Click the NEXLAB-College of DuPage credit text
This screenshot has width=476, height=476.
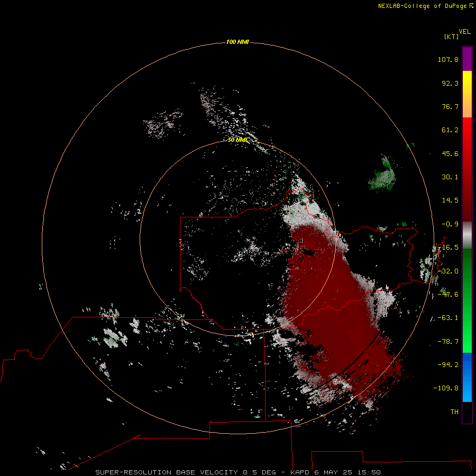pos(423,6)
